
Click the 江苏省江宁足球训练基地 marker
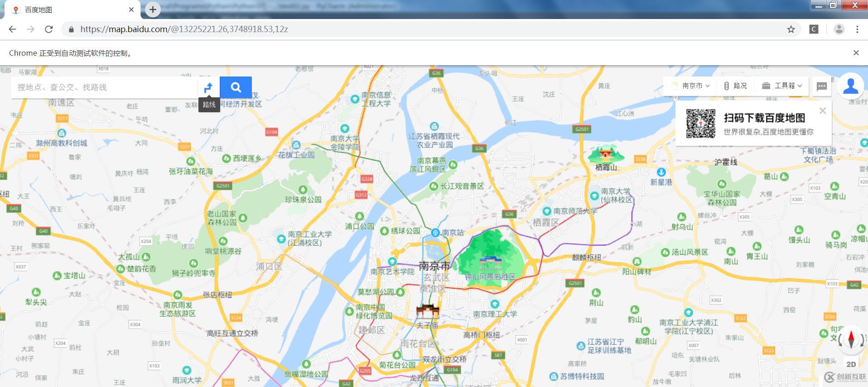(581, 346)
